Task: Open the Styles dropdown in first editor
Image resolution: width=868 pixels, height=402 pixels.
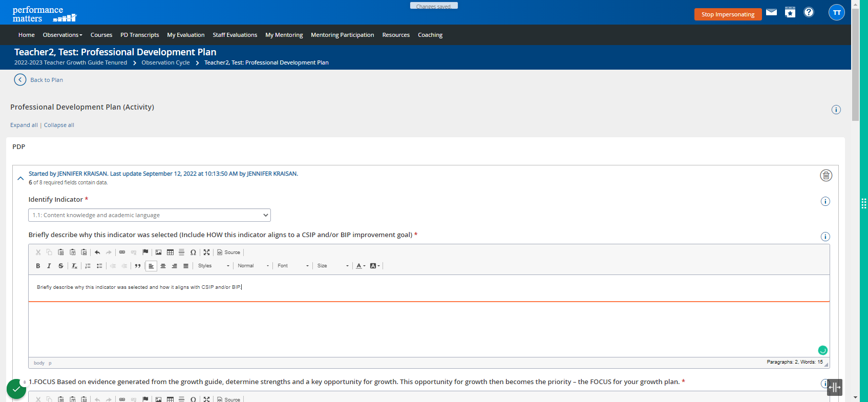Action: pos(214,266)
